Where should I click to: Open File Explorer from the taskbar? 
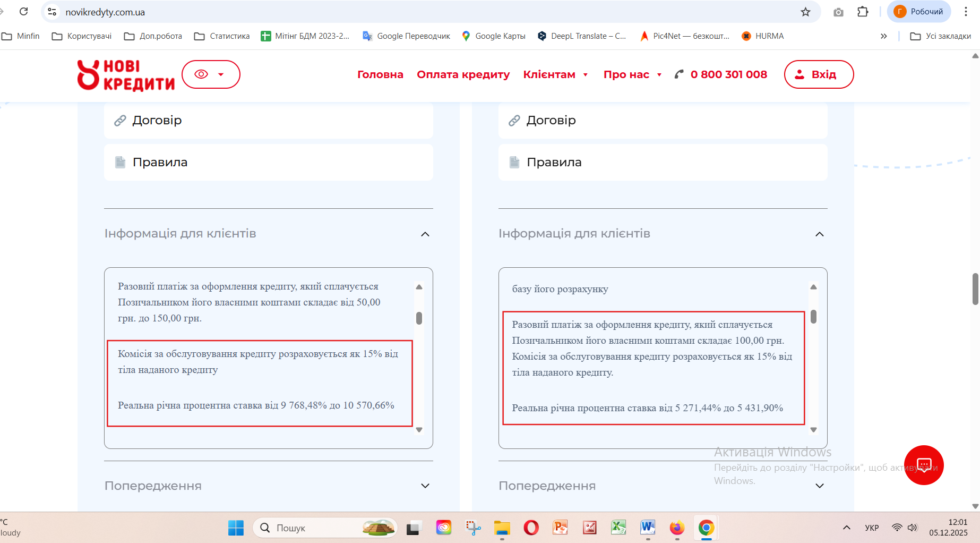502,528
